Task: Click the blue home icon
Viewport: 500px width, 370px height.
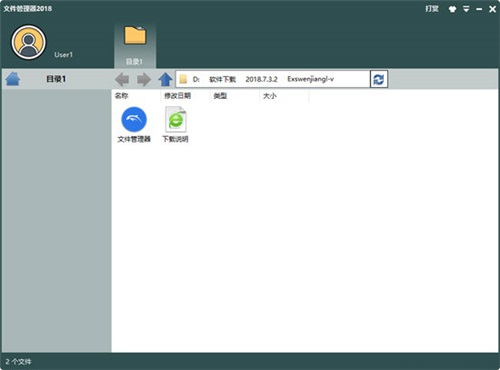Action: [13, 79]
